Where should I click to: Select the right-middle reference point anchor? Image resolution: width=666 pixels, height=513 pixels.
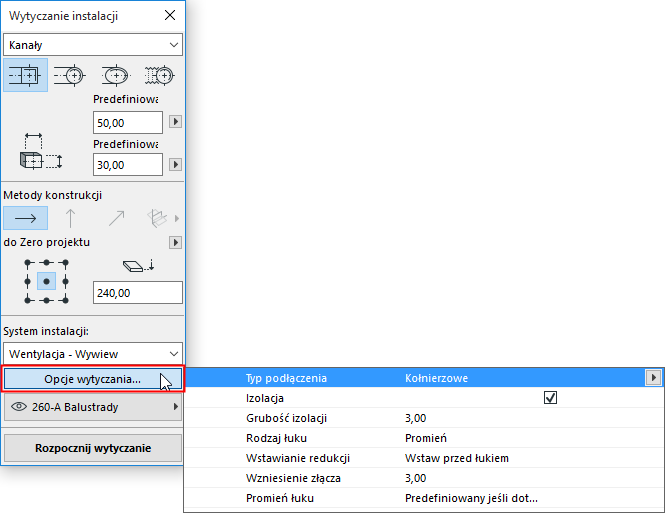[65, 281]
